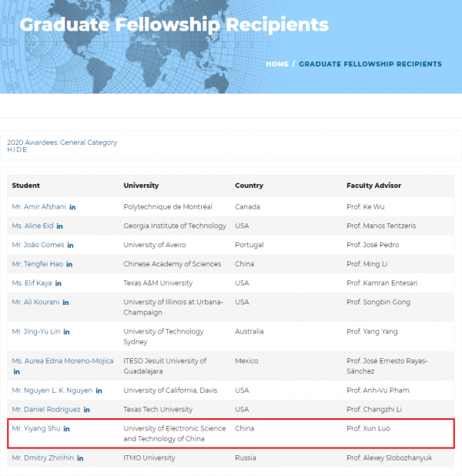Open Nguyen L. K. Nguyen's LinkedIn icon
Image resolution: width=462 pixels, height=476 pixels.
tap(99, 391)
